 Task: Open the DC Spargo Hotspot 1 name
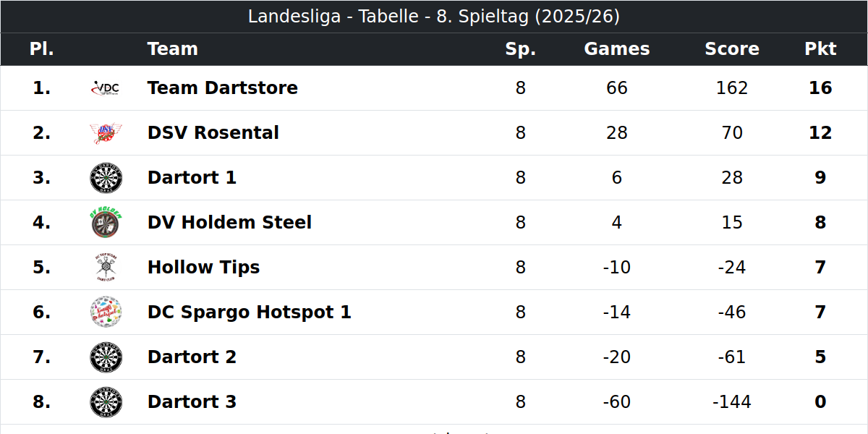tap(250, 312)
